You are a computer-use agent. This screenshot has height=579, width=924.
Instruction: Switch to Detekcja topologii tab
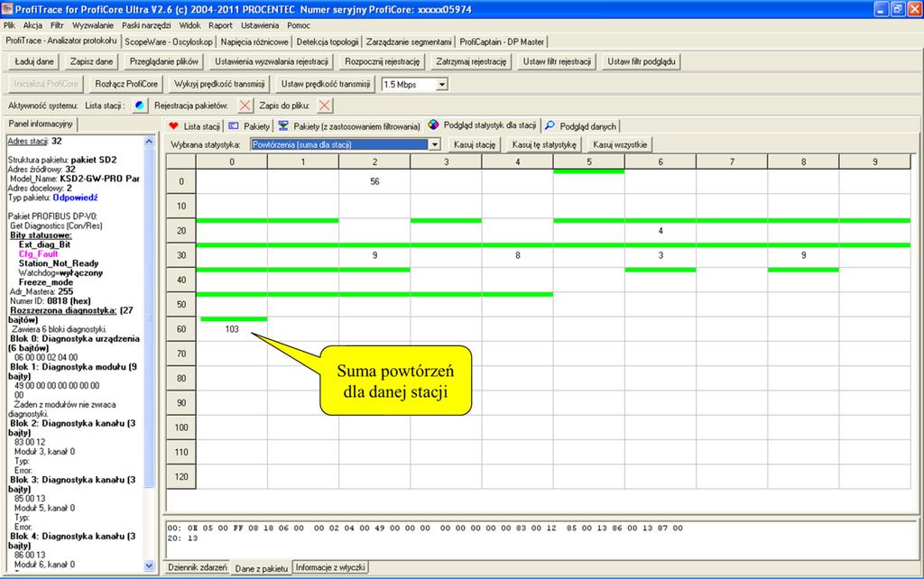pos(327,41)
